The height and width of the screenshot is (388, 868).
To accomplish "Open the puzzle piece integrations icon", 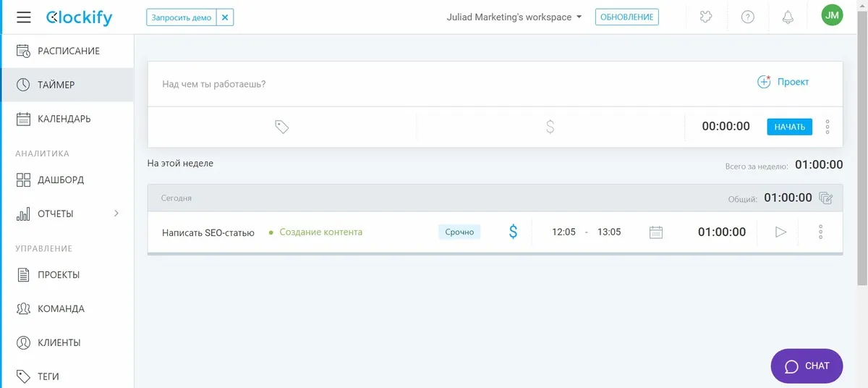I will tap(706, 17).
